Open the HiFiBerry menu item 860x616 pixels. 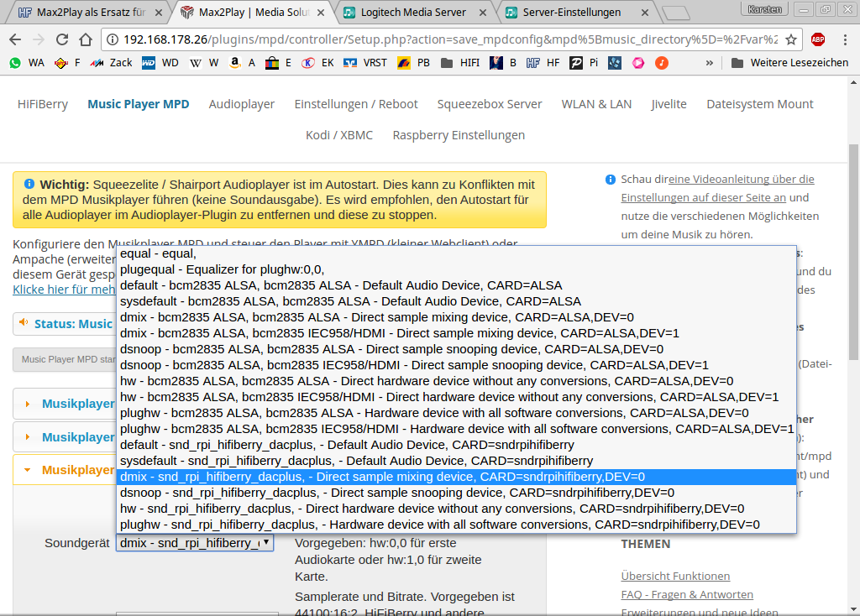[x=43, y=104]
